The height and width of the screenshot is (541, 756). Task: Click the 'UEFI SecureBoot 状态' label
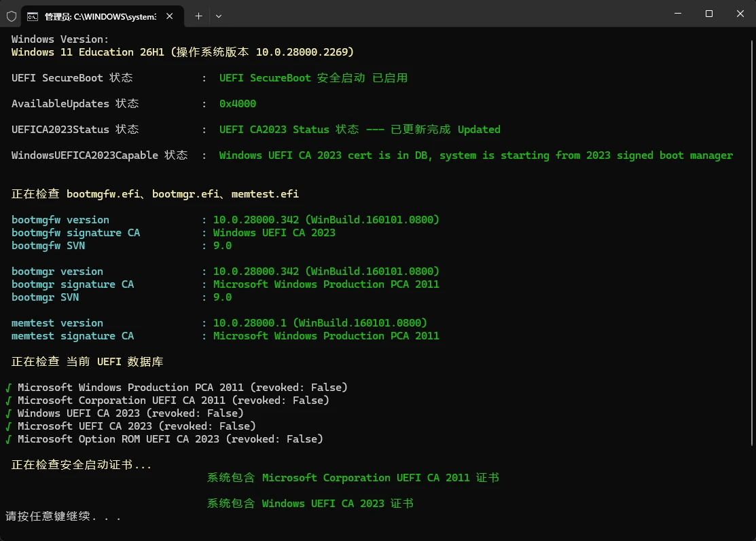72,78
